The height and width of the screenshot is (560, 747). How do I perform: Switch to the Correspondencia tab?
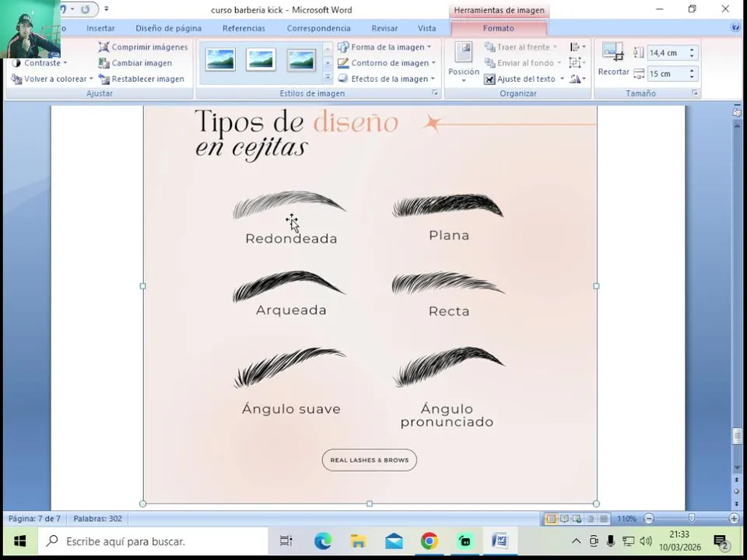[x=319, y=28]
